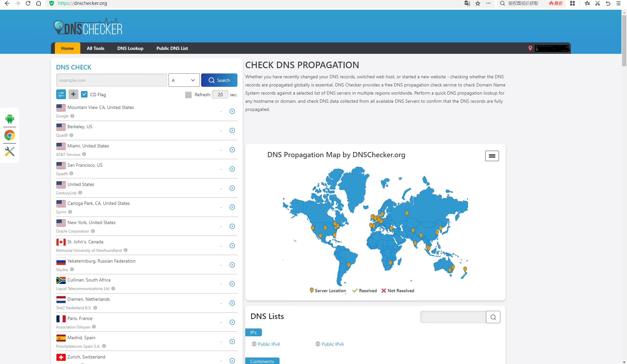Click the Berkeley row target circle icon
This screenshot has width=627, height=364.
[232, 130]
